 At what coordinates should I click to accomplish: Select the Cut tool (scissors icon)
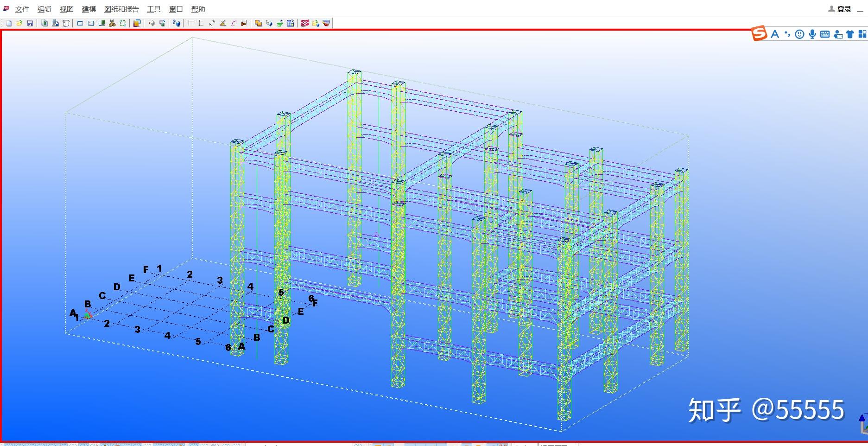(x=112, y=22)
